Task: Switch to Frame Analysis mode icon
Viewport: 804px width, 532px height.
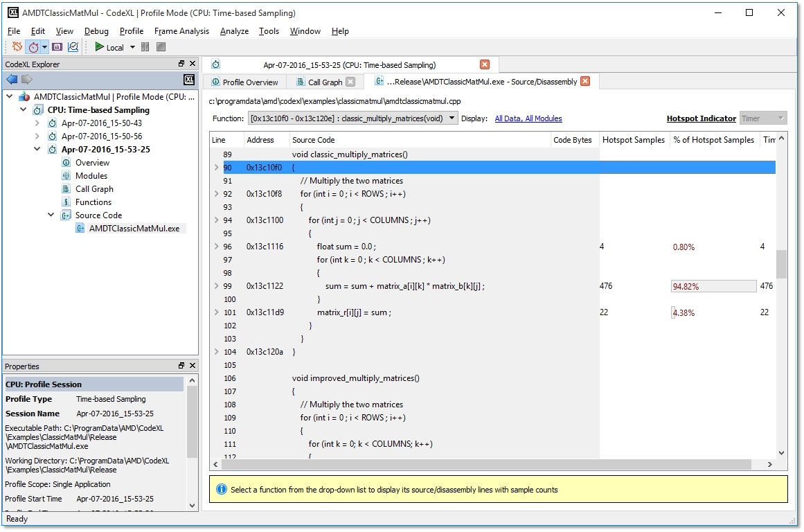Action: pos(57,47)
